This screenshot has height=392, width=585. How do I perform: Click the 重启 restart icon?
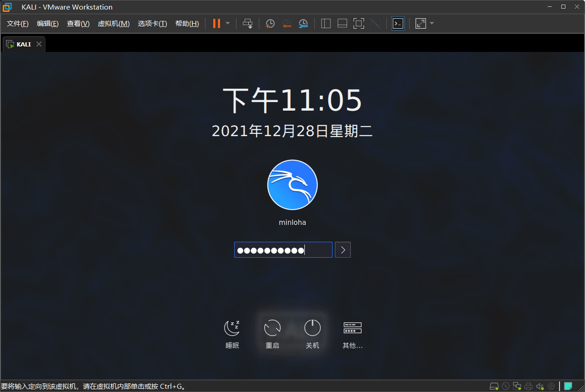(272, 327)
